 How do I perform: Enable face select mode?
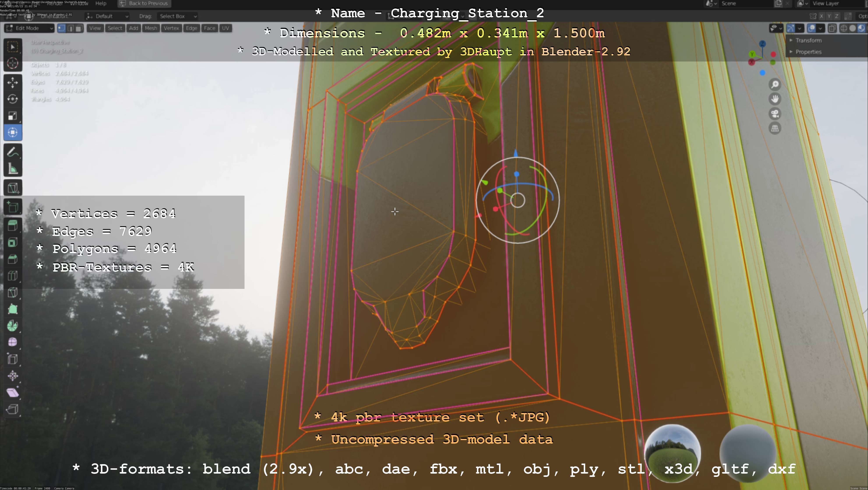click(79, 28)
